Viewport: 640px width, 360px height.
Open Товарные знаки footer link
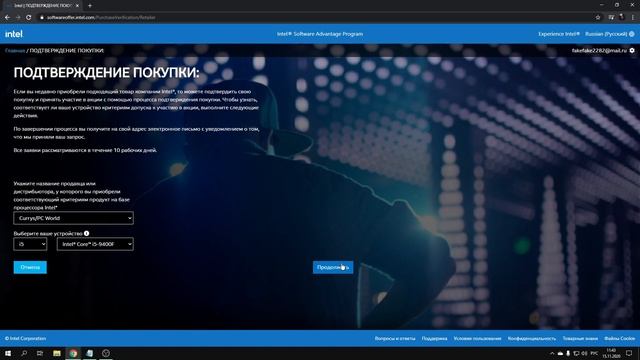[580, 338]
